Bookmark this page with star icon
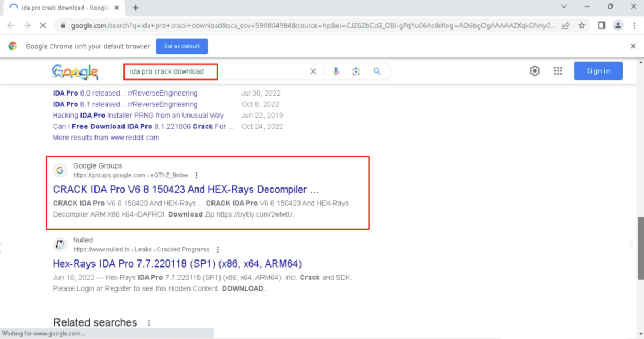Viewport: 644px width, 339px height. 582,25
